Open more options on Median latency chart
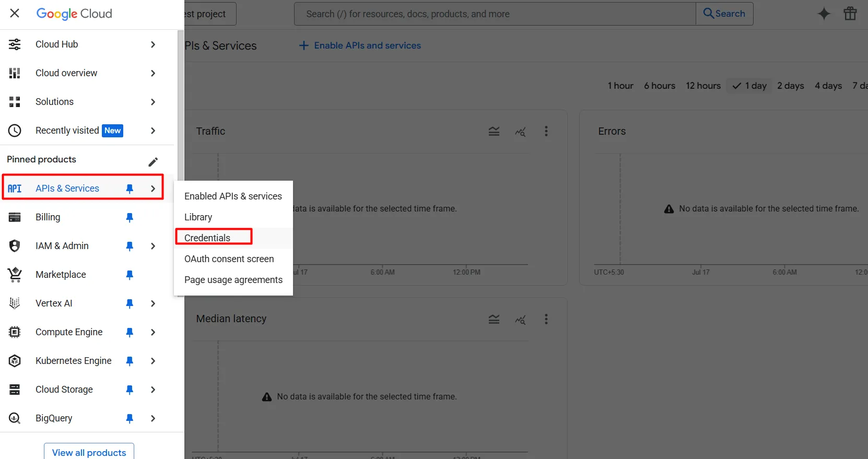Viewport: 868px width, 459px height. click(546, 319)
